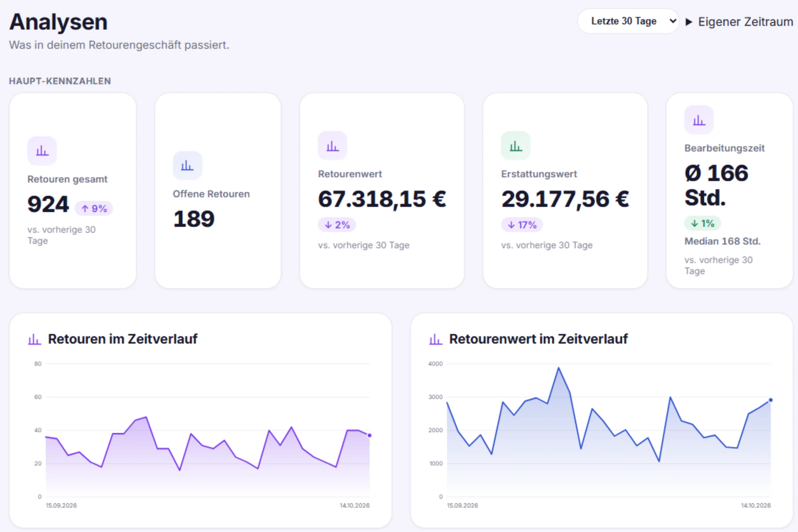Click the subtitle about Retourengeschäft
798x532 pixels.
point(119,45)
